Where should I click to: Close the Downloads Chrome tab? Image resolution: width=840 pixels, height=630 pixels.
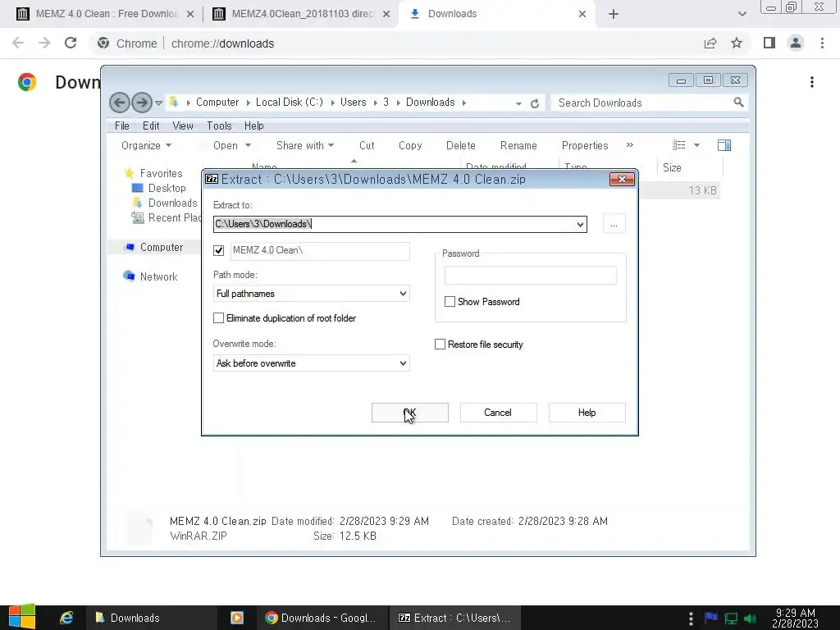(582, 14)
